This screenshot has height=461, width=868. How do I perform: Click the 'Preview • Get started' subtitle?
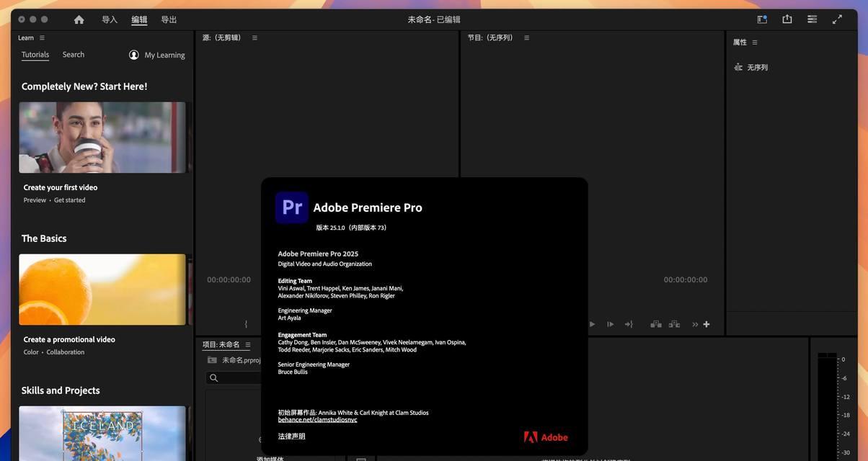point(54,200)
